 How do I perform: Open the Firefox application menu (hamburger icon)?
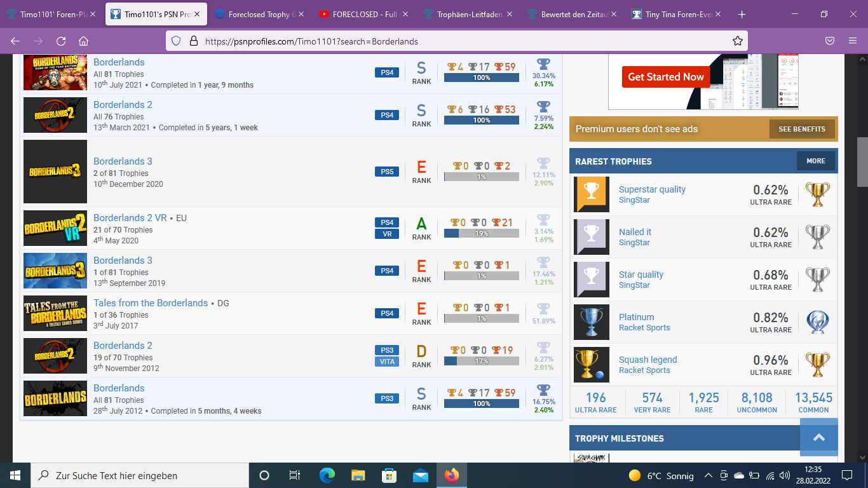pyautogui.click(x=851, y=41)
